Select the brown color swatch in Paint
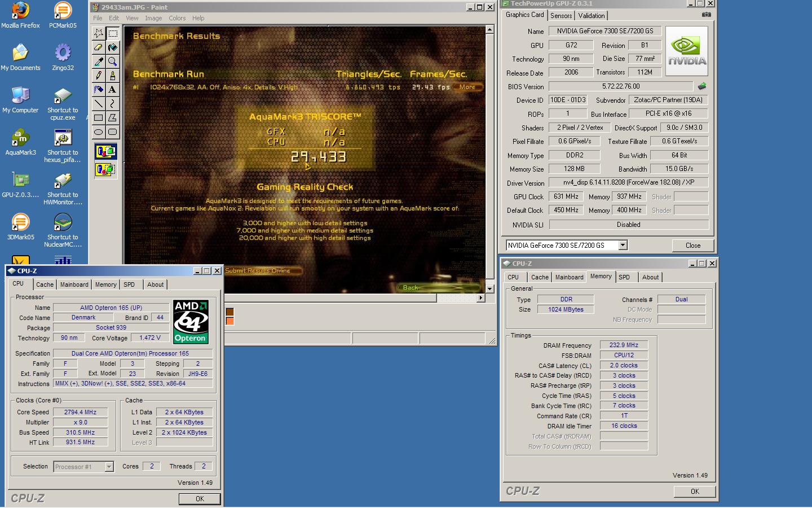 point(230,312)
